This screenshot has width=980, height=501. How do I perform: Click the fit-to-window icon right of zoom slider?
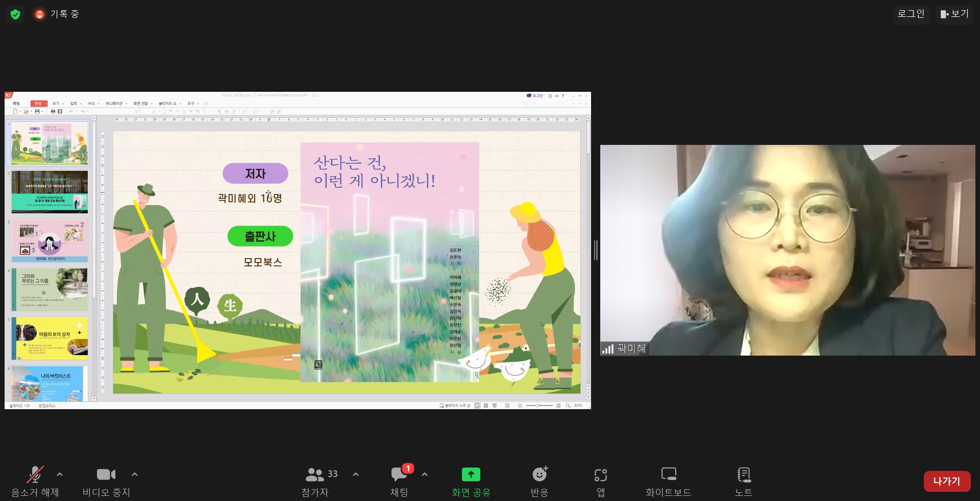click(558, 406)
